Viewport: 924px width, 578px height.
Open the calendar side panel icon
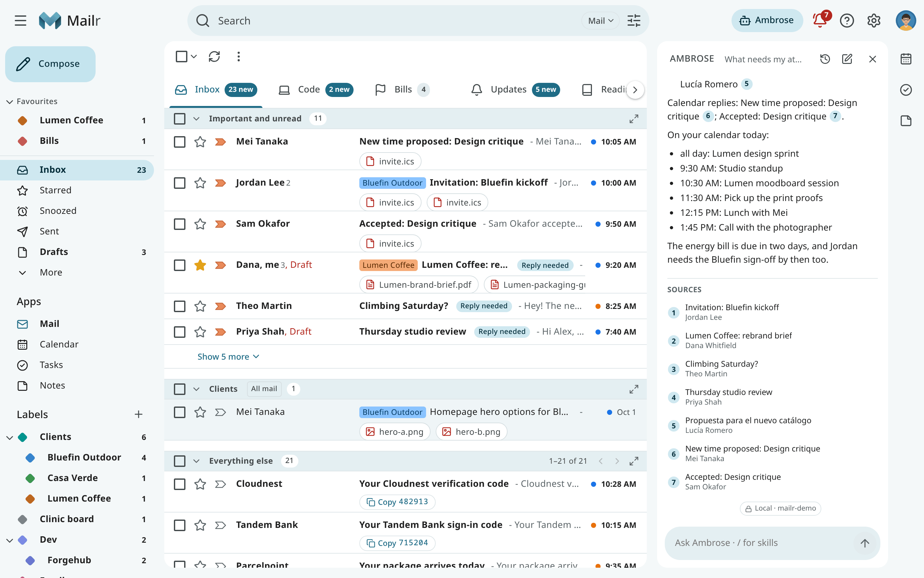click(x=906, y=59)
